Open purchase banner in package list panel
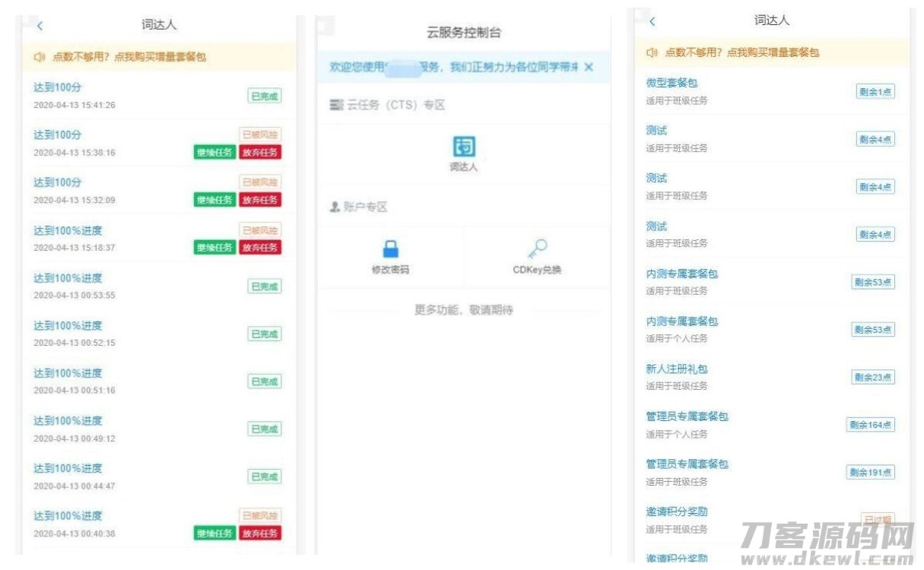Viewport: 924px width, 570px height. [x=772, y=52]
